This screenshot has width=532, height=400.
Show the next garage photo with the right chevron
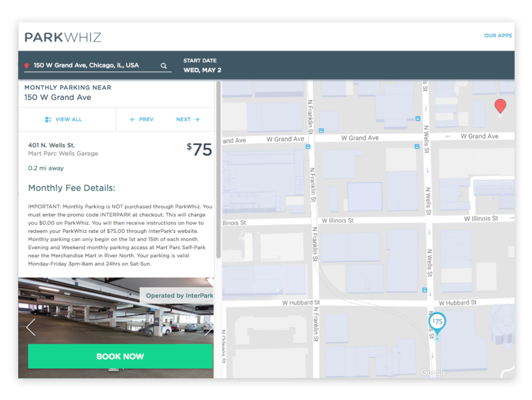209,327
